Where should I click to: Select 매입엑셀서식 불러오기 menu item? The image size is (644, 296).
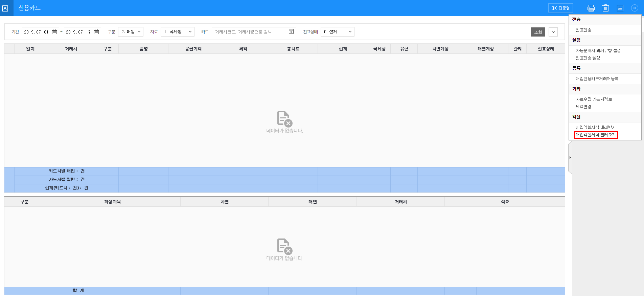(596, 135)
